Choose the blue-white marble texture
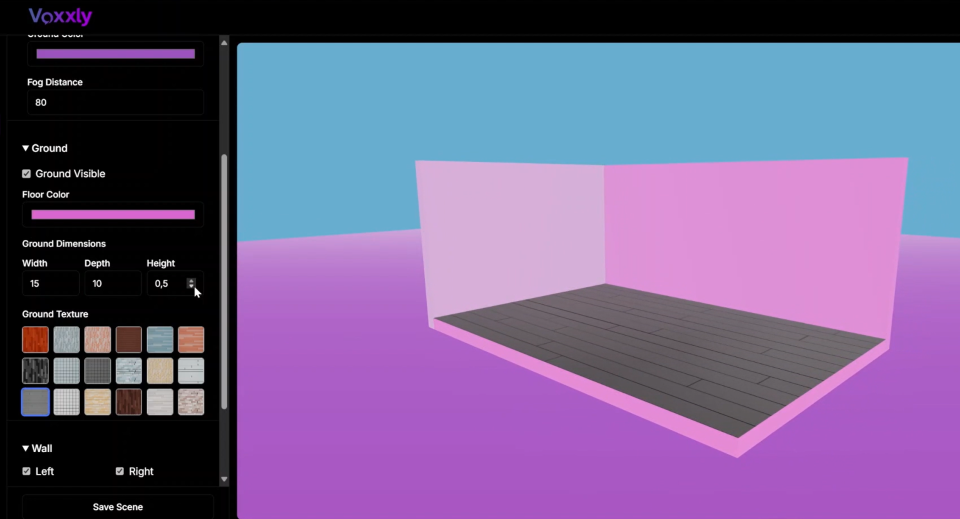Image resolution: width=960 pixels, height=519 pixels. [x=129, y=371]
